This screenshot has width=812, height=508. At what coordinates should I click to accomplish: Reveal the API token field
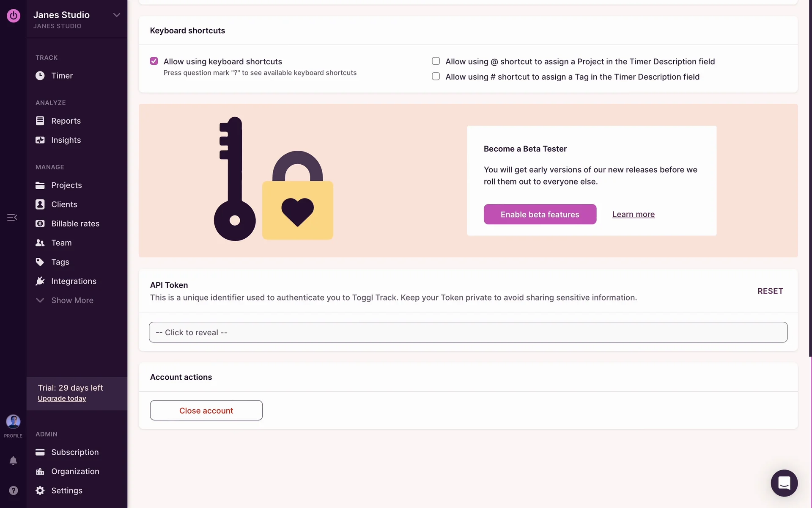[x=468, y=332]
